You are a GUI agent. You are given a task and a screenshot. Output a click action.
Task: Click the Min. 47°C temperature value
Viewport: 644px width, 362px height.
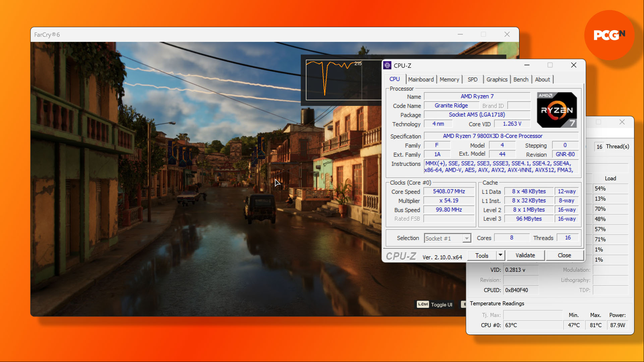(574, 325)
